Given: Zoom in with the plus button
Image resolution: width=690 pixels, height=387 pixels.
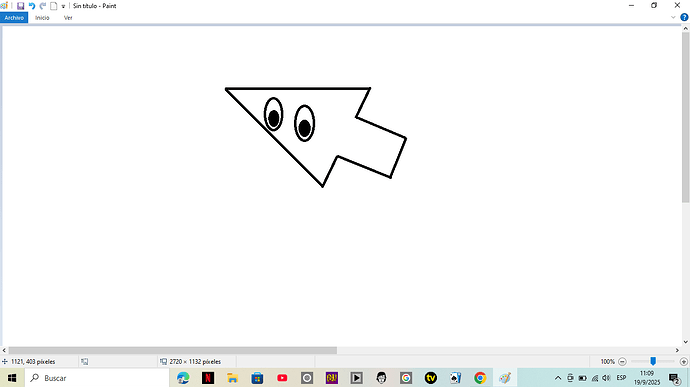Looking at the screenshot, I should point(683,361).
